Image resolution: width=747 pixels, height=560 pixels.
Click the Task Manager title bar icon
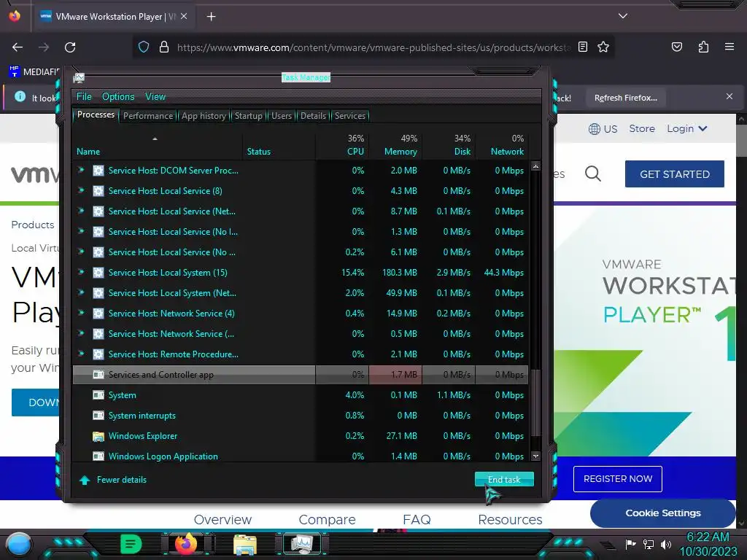pos(79,78)
